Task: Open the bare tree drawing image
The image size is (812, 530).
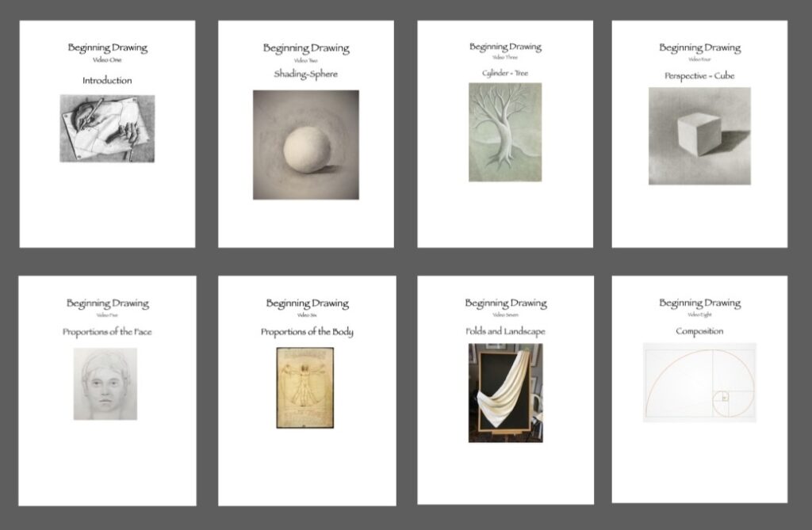Action: (x=505, y=132)
